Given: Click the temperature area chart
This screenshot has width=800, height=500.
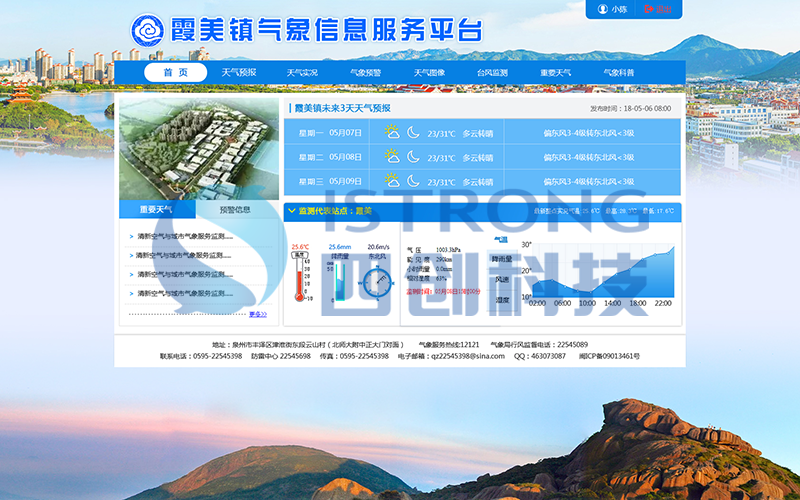Looking at the screenshot, I should (603, 272).
